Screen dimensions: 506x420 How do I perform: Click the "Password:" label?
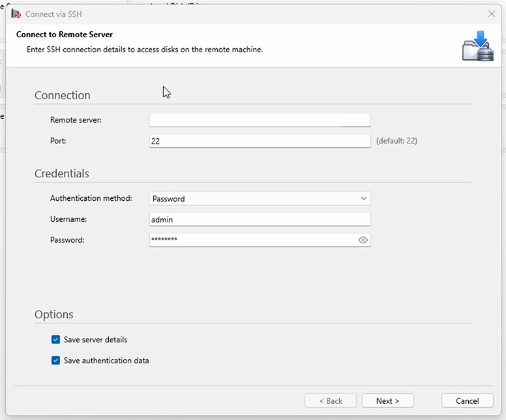pos(67,240)
